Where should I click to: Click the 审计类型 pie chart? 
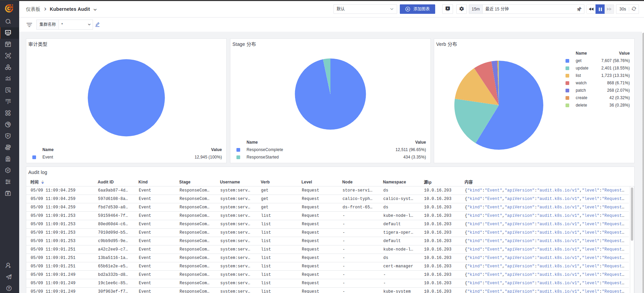point(126,98)
